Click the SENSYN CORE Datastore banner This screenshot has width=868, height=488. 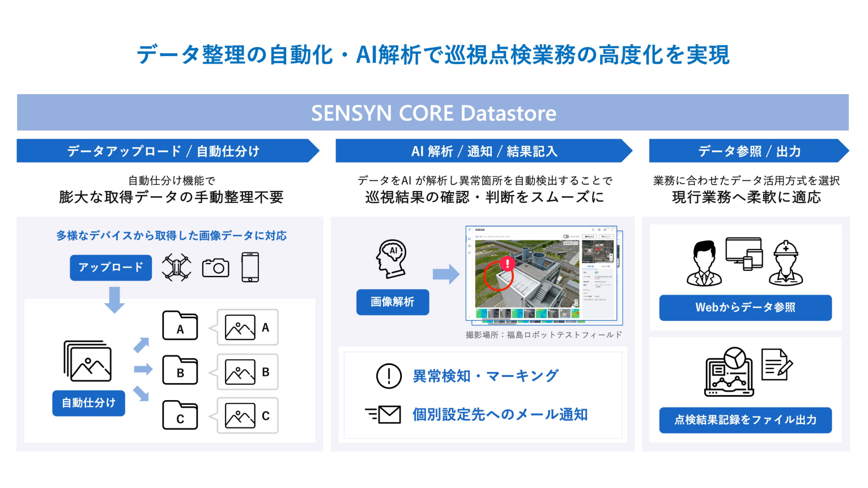tap(433, 113)
